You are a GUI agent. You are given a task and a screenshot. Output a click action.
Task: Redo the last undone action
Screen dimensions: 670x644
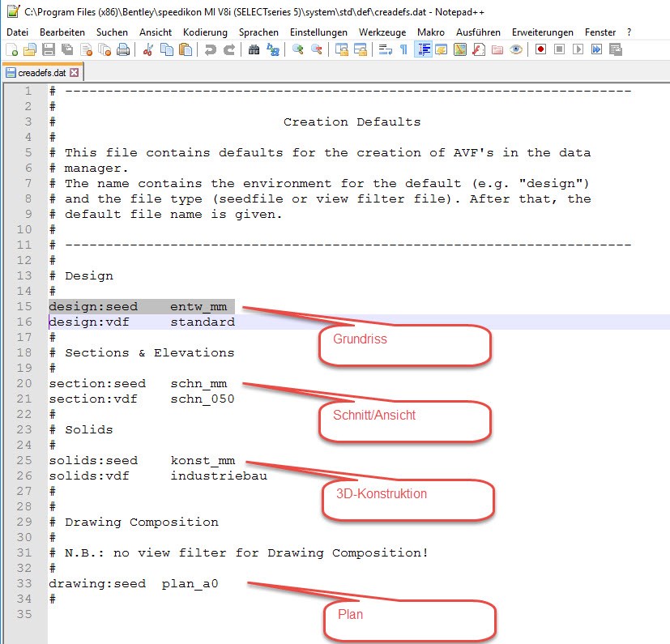(229, 50)
